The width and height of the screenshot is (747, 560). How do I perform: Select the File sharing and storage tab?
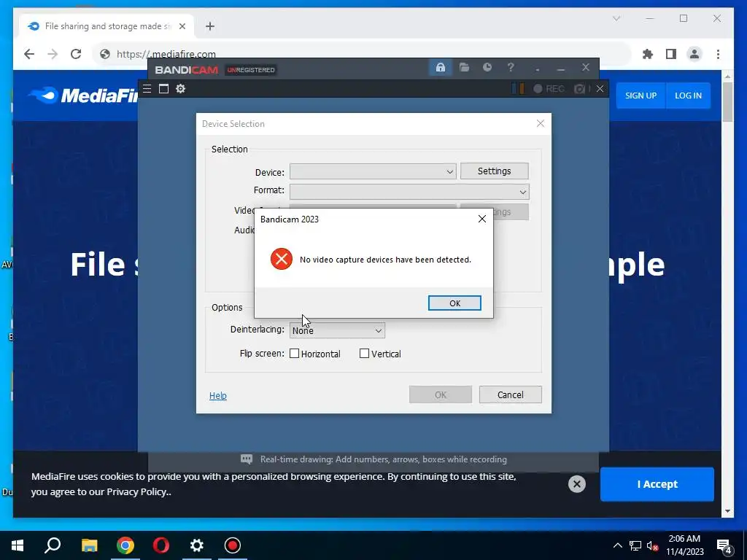click(x=107, y=26)
